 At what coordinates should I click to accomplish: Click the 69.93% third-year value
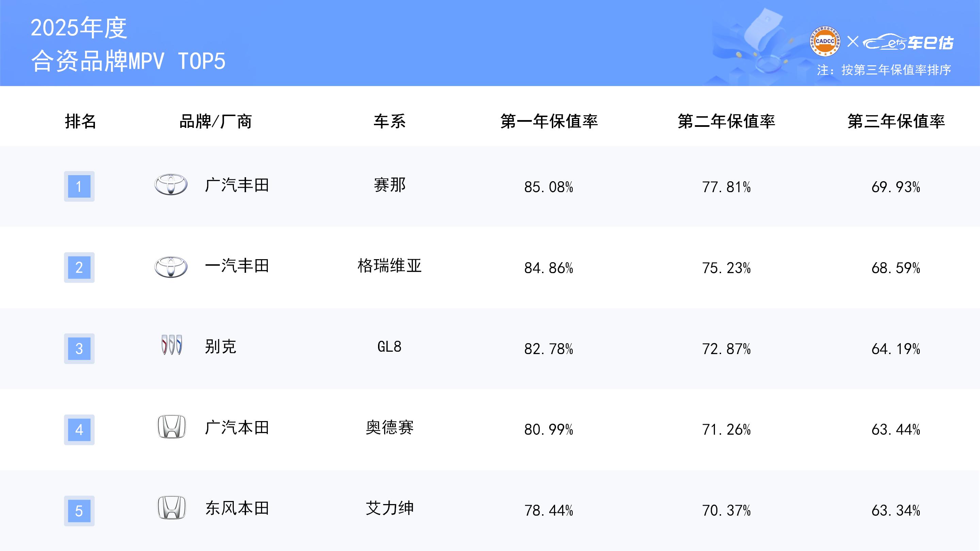896,187
